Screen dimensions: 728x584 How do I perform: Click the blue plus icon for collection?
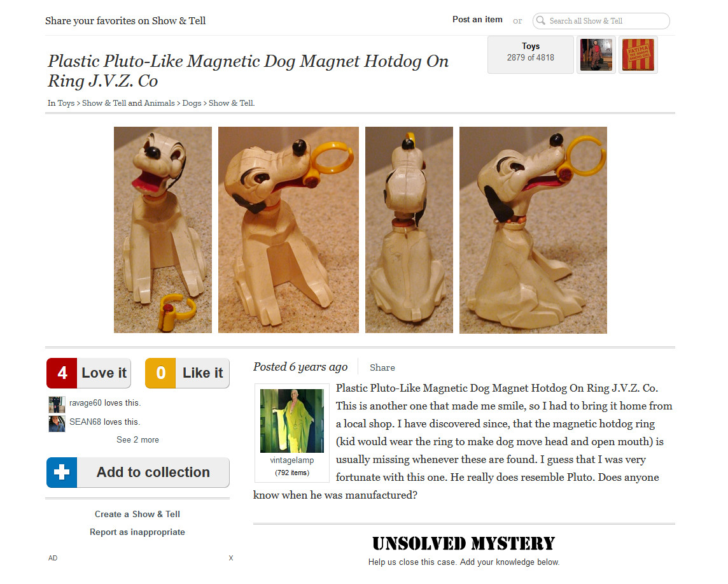(62, 473)
